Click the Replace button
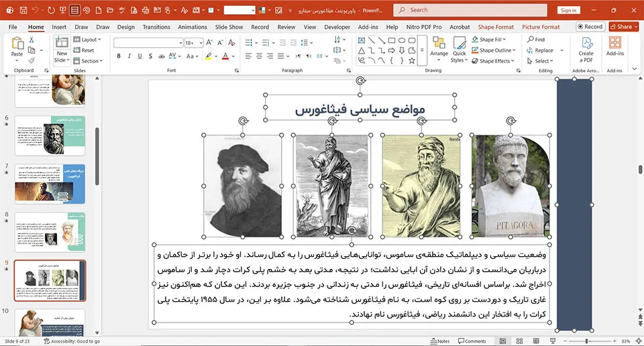This screenshot has height=346, width=644. [x=539, y=50]
